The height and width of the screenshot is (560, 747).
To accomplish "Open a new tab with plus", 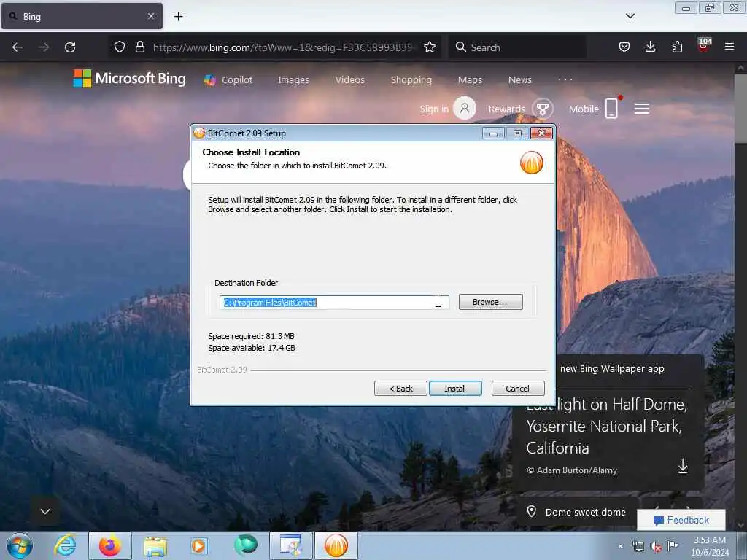I will (x=178, y=17).
